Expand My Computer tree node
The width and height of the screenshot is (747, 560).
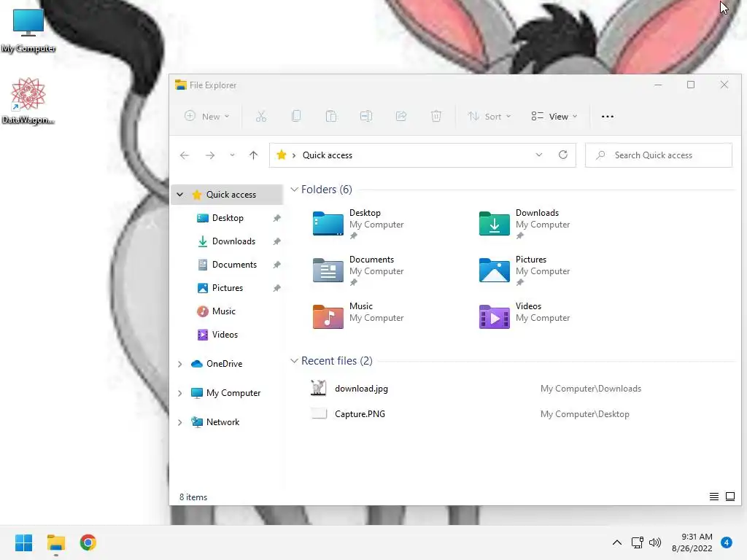point(179,393)
